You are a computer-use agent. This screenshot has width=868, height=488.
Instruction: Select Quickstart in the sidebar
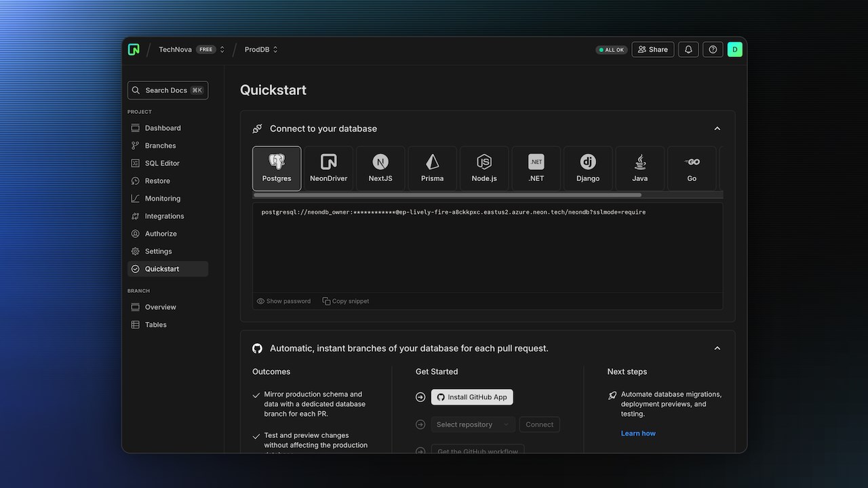coord(167,269)
